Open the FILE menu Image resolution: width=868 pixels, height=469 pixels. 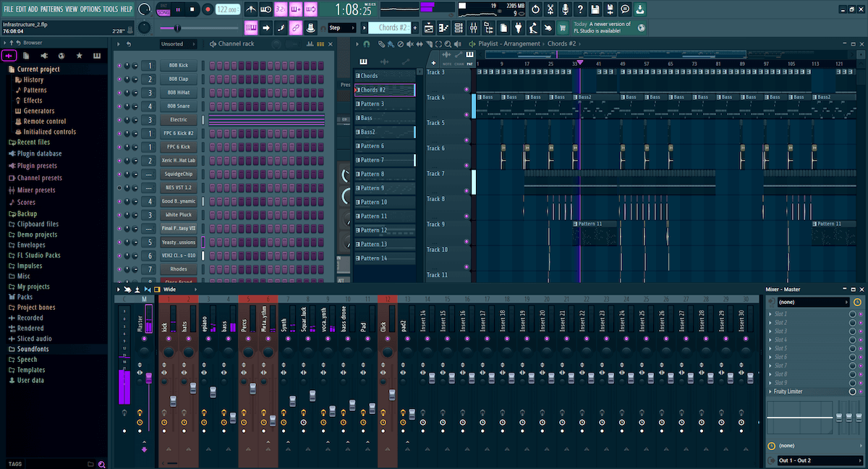(x=9, y=9)
